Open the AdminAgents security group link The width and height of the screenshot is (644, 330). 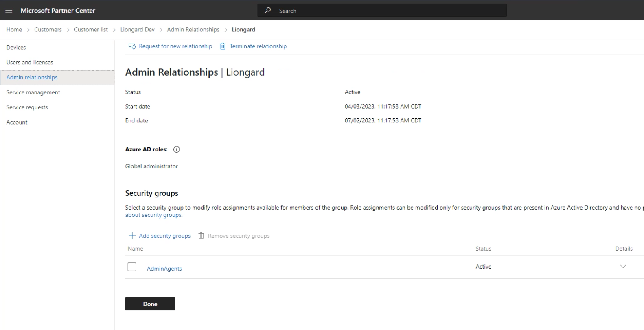pos(164,269)
